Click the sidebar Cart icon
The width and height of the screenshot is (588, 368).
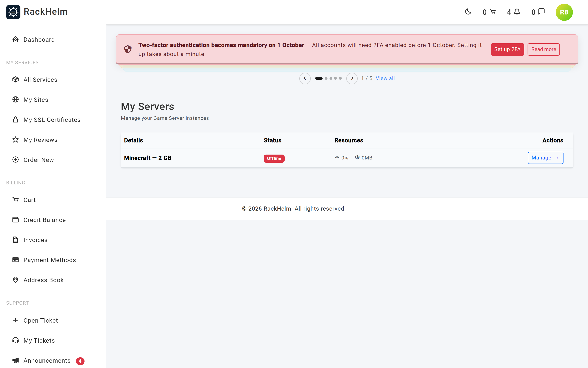[x=16, y=200]
